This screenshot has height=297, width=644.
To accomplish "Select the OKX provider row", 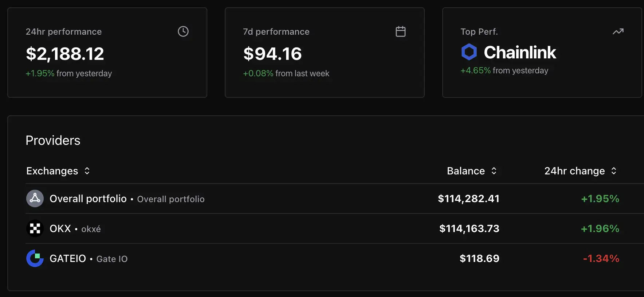I will 255,228.
